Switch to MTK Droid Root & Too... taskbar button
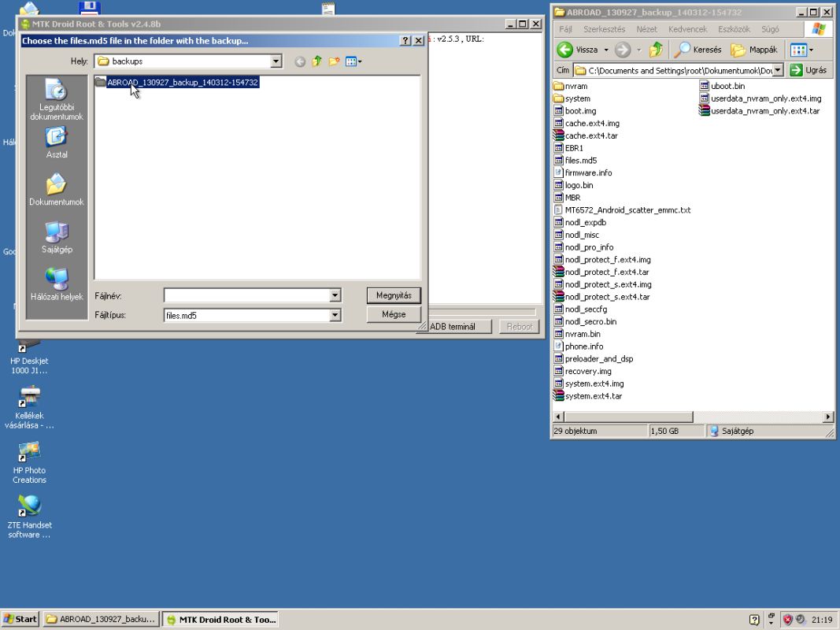The image size is (840, 630). (x=220, y=619)
